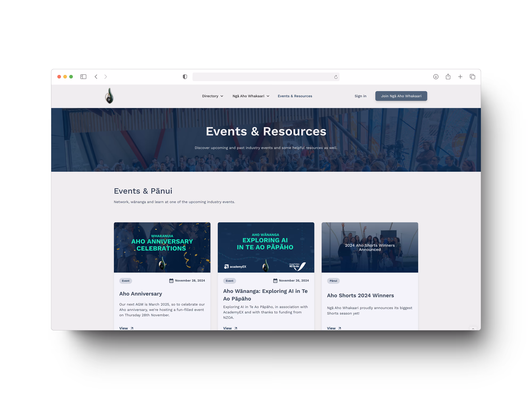532x399 pixels.
Task: Click the 'Discover upcoming and past industry events' subtitle
Action: click(266, 148)
